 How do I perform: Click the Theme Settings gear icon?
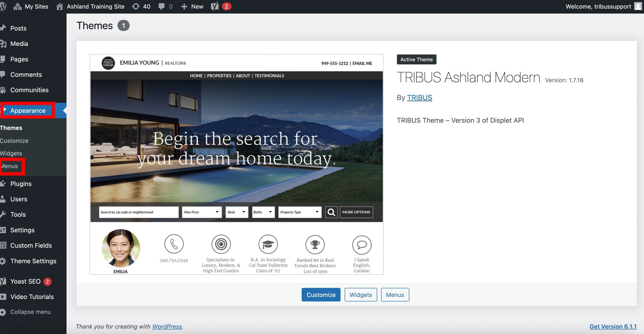3,261
